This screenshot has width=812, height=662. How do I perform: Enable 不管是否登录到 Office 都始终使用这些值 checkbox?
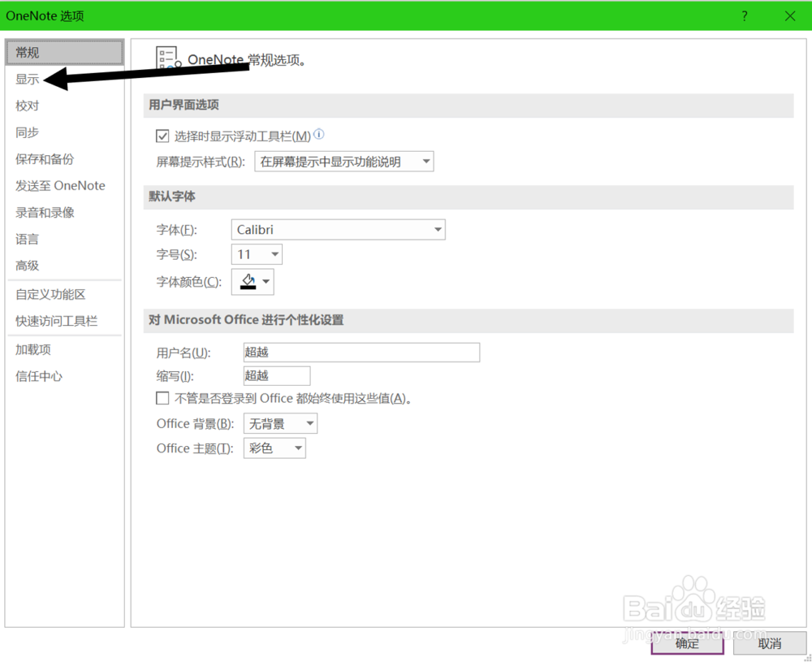[162, 398]
